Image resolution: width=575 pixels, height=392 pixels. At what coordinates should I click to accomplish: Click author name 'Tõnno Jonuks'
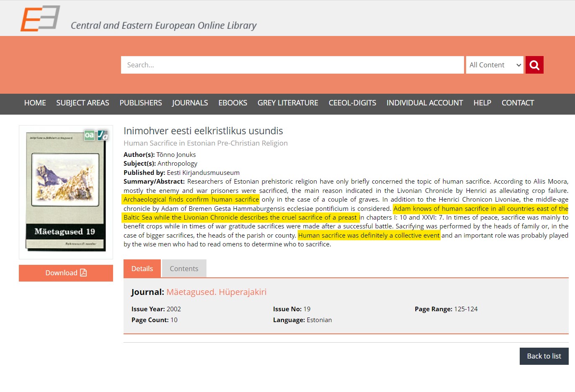click(176, 155)
